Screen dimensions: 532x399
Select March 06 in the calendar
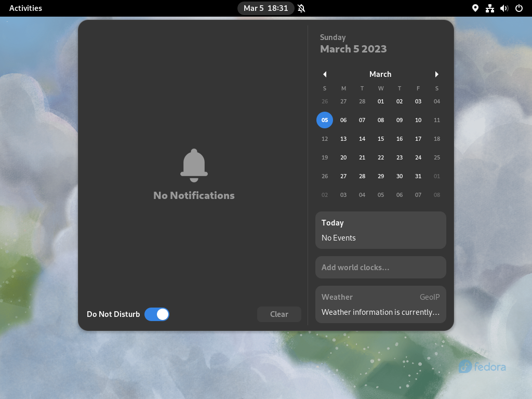(343, 120)
